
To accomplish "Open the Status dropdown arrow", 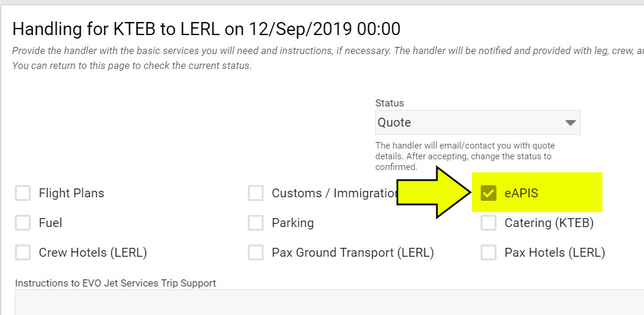I will click(x=570, y=123).
